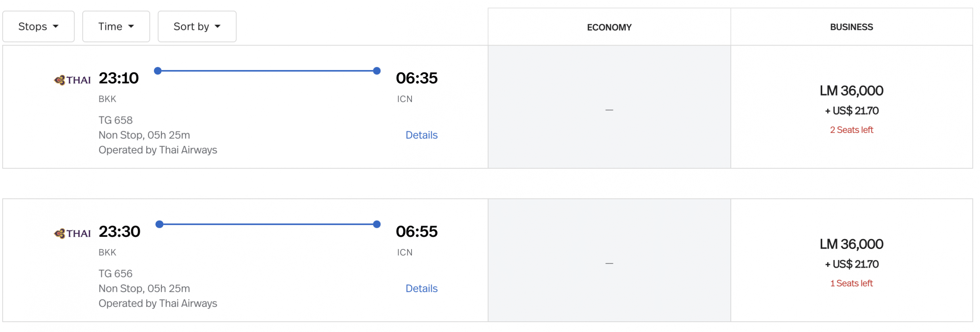Screen dimensions: 980x332
Task: Click the caret arrow next to Stops
Action: (56, 26)
